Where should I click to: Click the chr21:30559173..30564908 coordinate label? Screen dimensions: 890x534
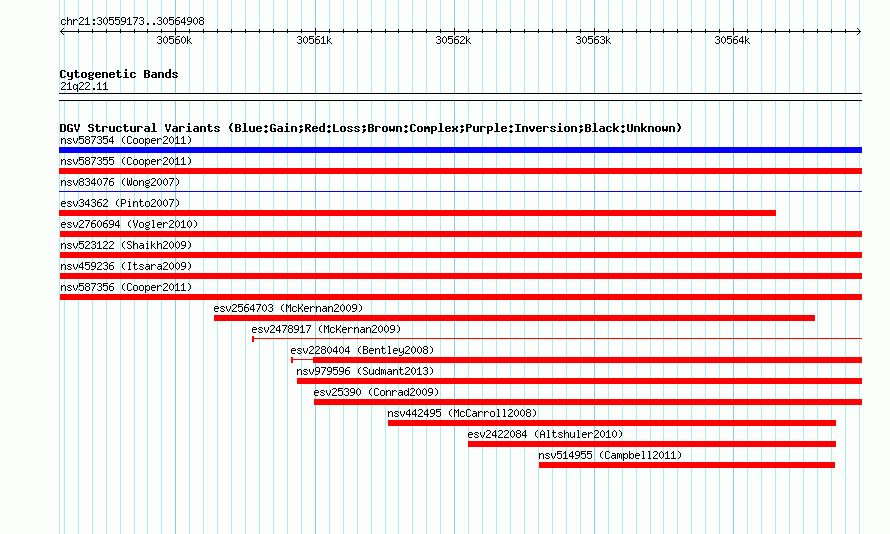132,22
